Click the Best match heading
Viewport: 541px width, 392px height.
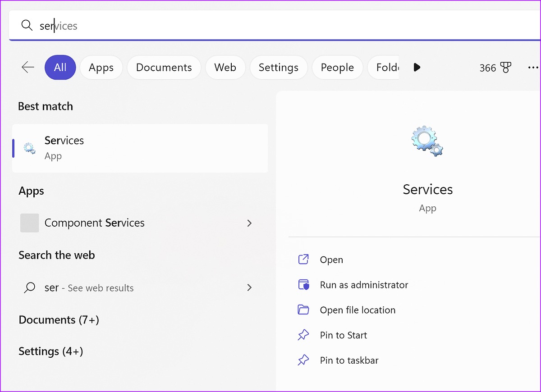46,106
